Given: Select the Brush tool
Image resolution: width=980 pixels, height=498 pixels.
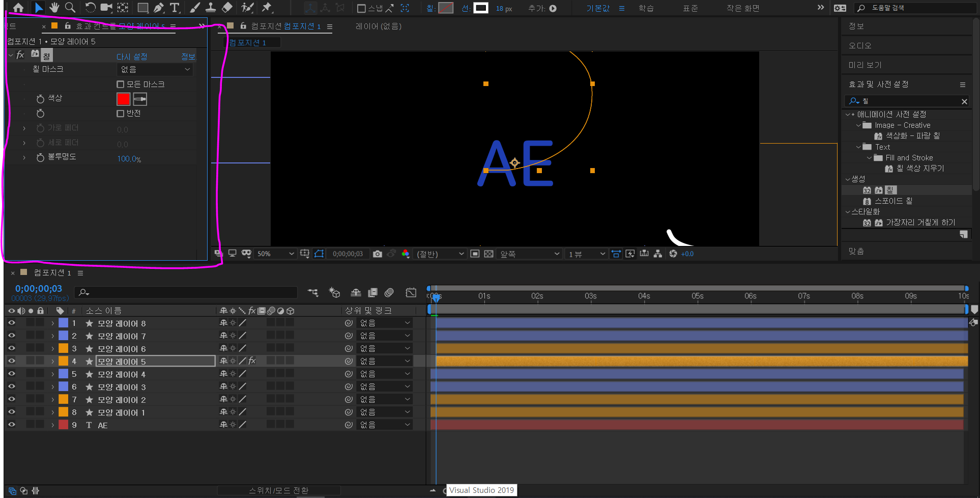Looking at the screenshot, I should 194,8.
